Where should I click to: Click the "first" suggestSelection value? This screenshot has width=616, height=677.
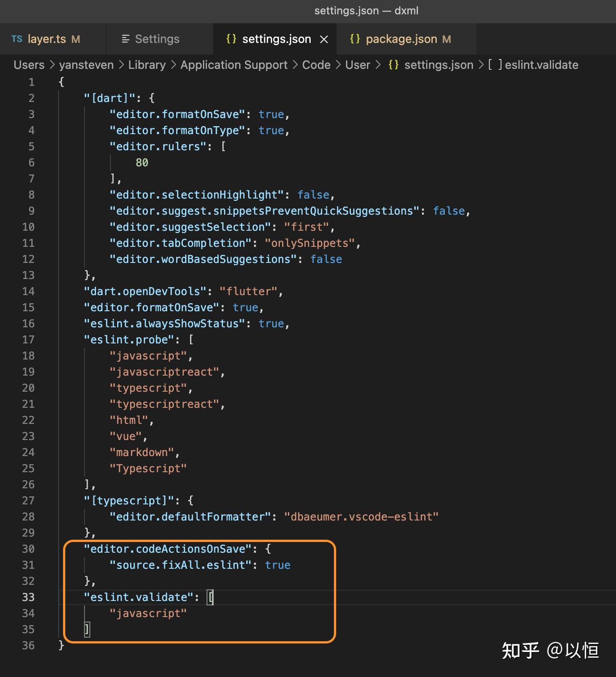307,227
